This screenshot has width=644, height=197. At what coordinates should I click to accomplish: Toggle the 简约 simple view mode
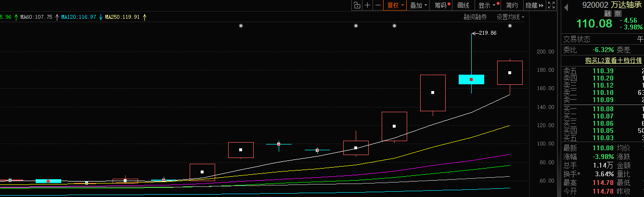pyautogui.click(x=512, y=5)
